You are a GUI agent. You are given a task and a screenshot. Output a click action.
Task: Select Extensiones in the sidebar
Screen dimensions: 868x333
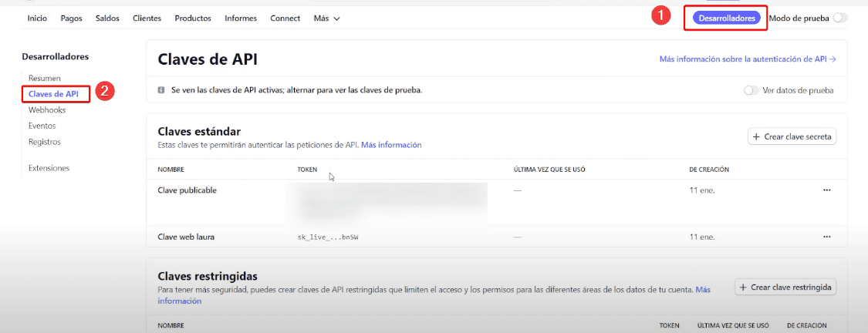coord(49,168)
